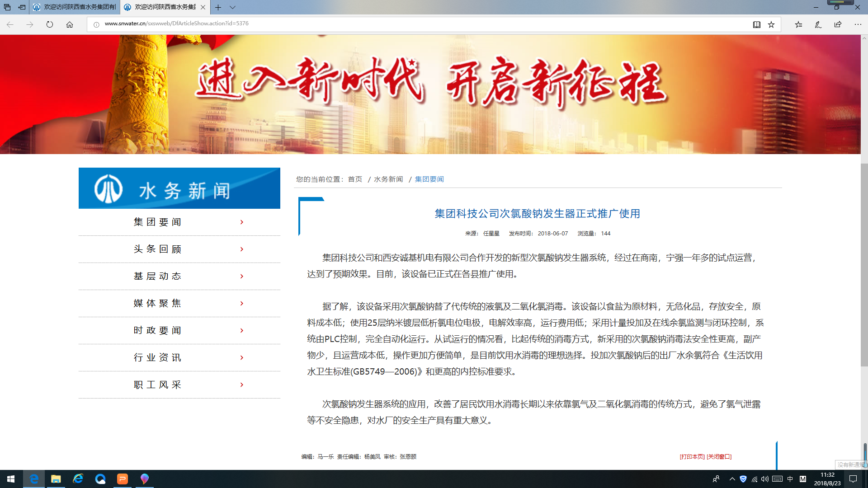868x488 pixels.
Task: Click the browser Forward arrow
Action: pyautogui.click(x=30, y=24)
